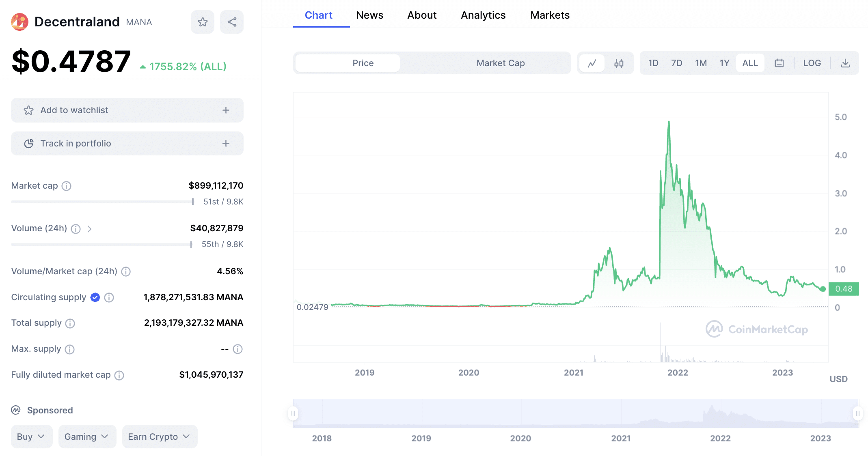
Task: Open the Earn Crypto dropdown
Action: (160, 437)
